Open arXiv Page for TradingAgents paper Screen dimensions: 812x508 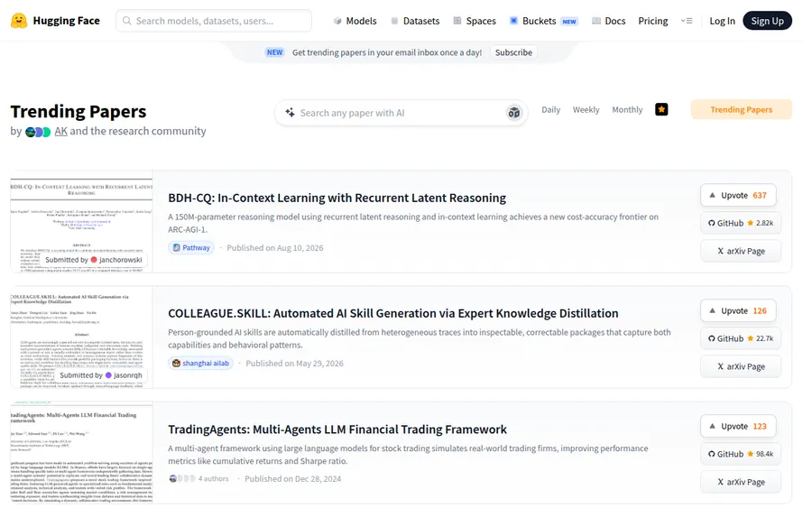741,482
